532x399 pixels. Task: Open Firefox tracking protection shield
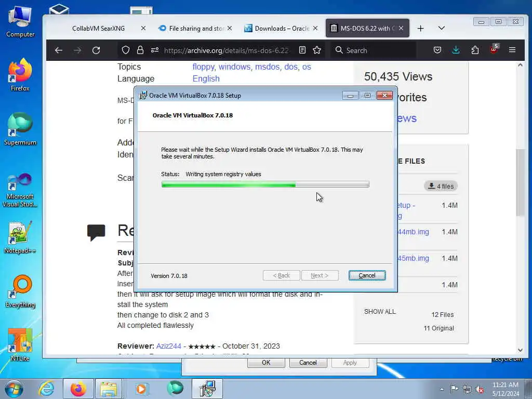[x=126, y=50]
